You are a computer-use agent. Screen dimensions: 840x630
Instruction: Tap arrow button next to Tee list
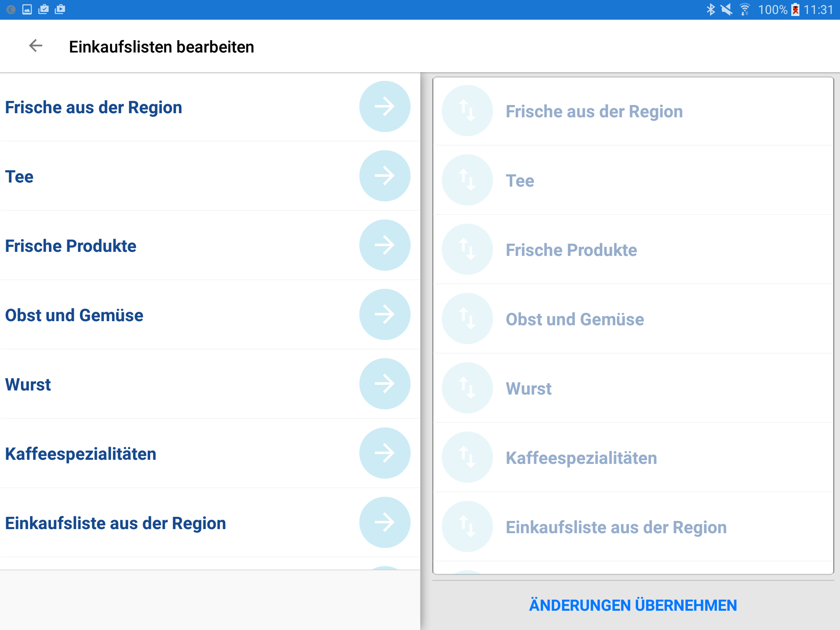coord(384,176)
